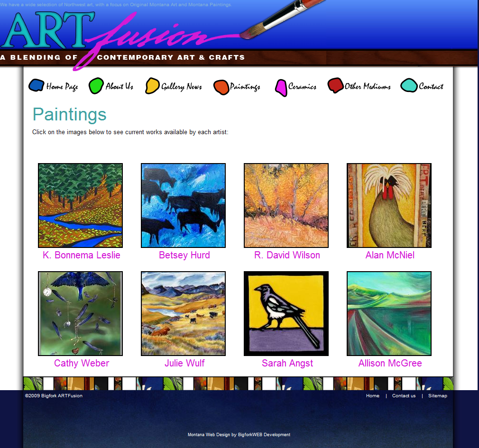The height and width of the screenshot is (448, 479).
Task: Open Sarah Angst's magpie artwork thumbnail
Action: (x=286, y=313)
